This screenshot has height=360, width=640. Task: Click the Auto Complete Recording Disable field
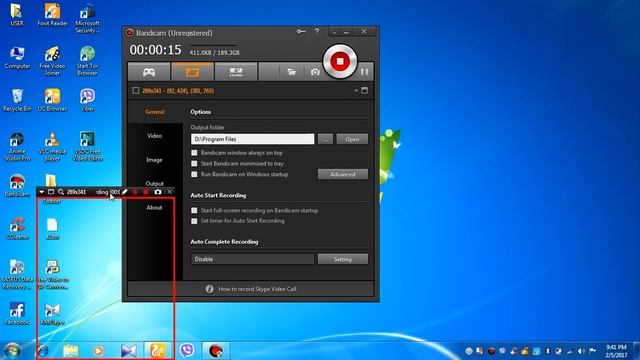point(252,259)
